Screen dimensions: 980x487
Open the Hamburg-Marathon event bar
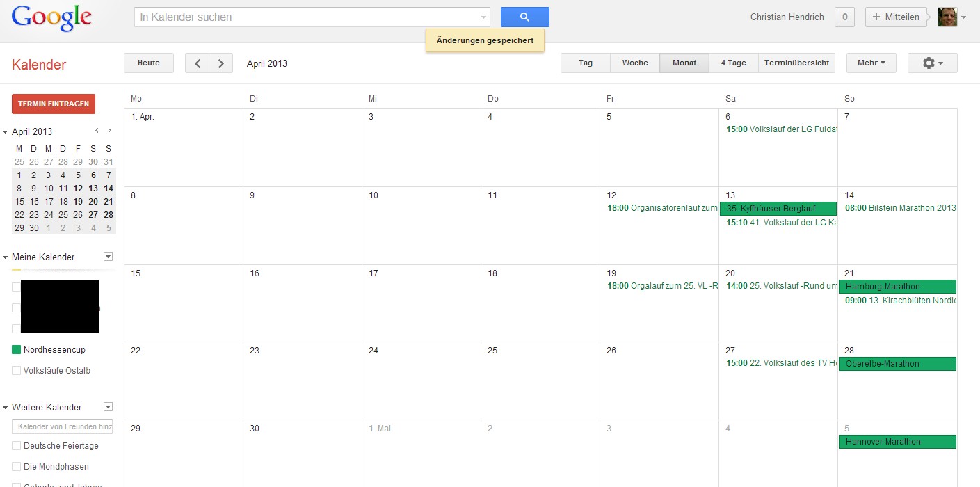[897, 287]
